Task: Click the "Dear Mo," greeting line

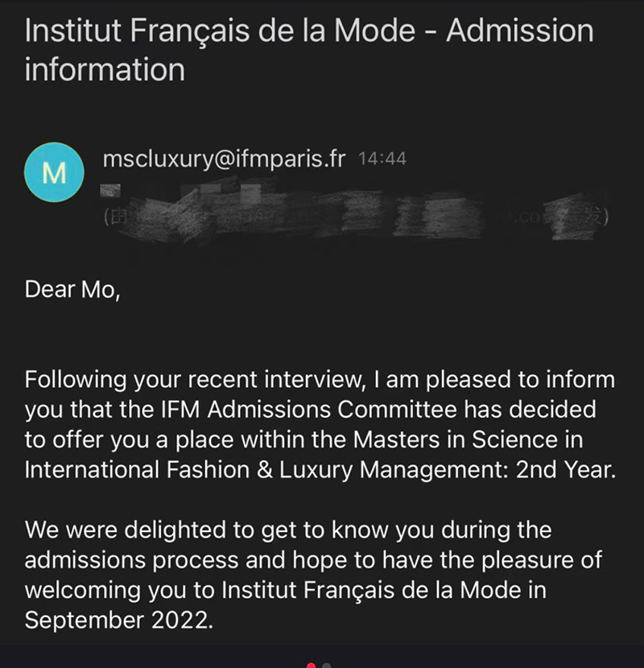Action: (x=72, y=290)
